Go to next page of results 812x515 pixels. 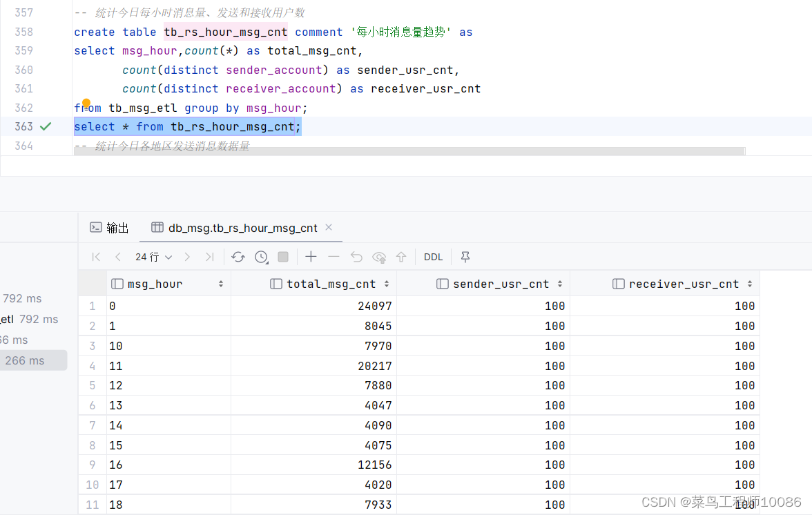(188, 257)
